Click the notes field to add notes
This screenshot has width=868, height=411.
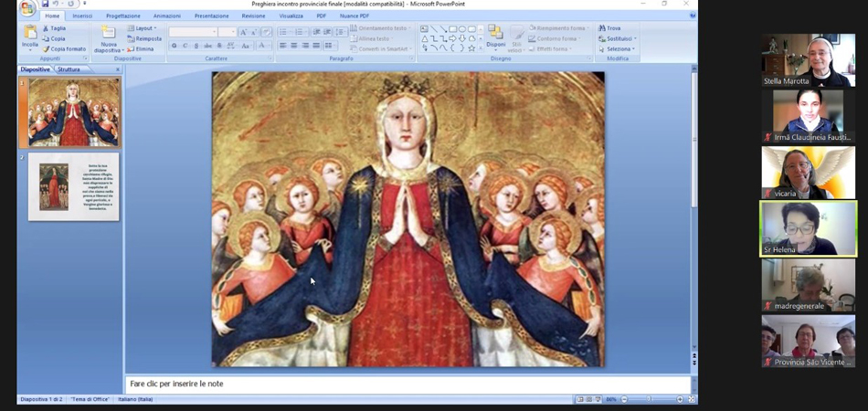coord(408,384)
